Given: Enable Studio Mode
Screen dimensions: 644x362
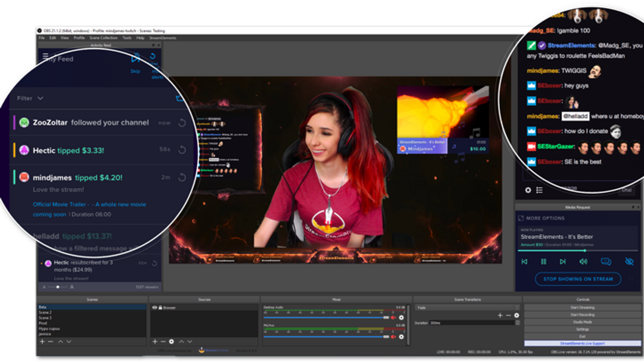Looking at the screenshot, I should click(582, 322).
